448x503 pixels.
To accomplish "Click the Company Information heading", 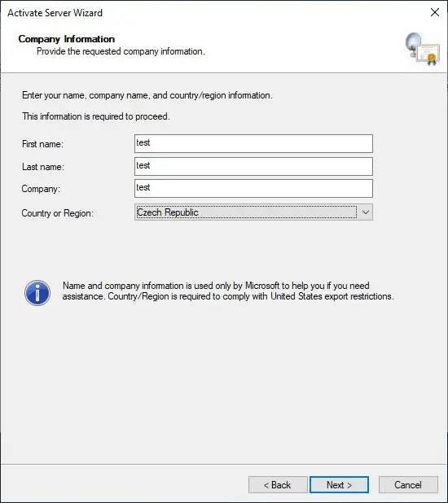I will 67,39.
